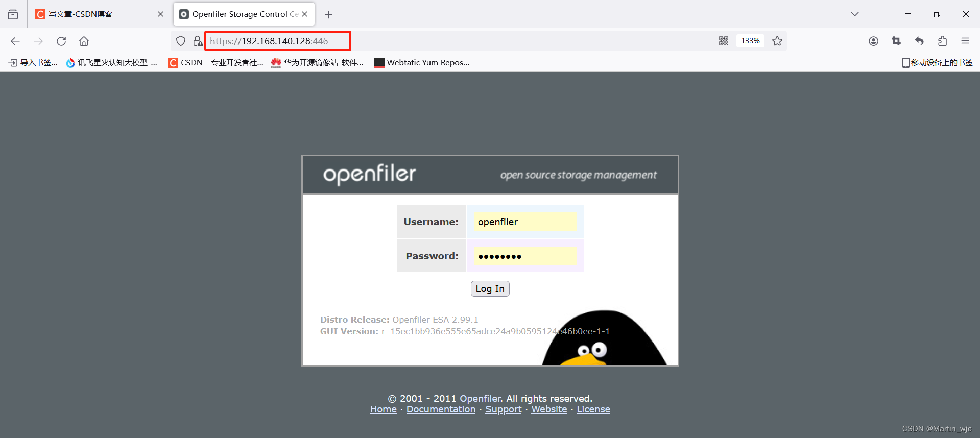Open 移动设备上的书签 folder

pos(937,63)
